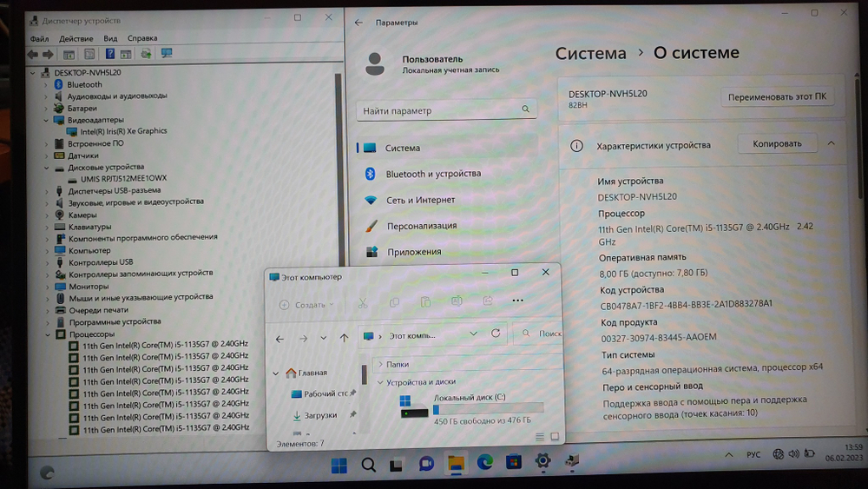868x489 pixels.
Task: Click forward arrow in Device Manager toolbar
Action: 48,54
